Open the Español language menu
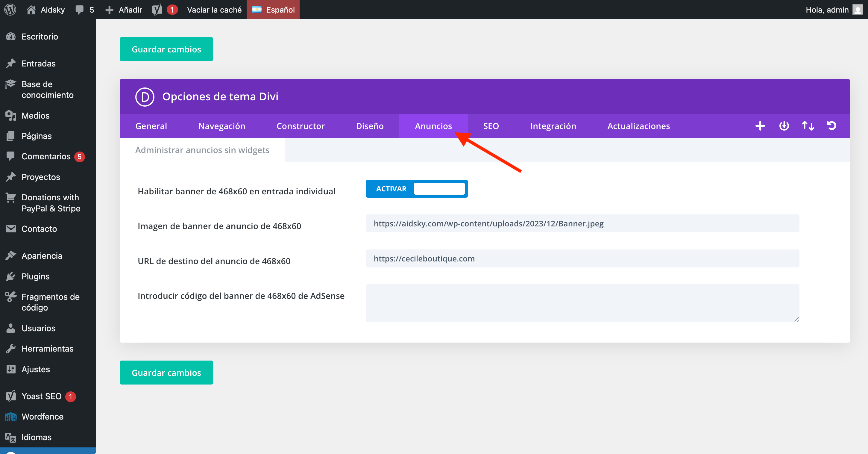Image resolution: width=868 pixels, height=454 pixels. [x=273, y=10]
